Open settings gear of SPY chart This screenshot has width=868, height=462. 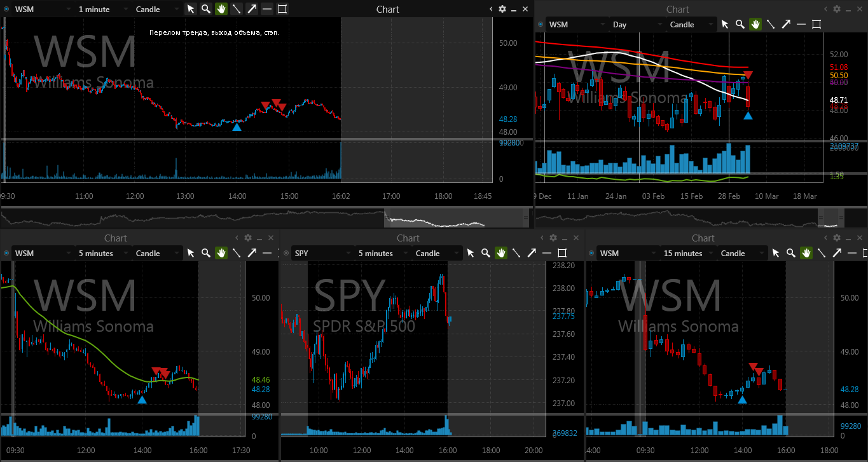[553, 238]
